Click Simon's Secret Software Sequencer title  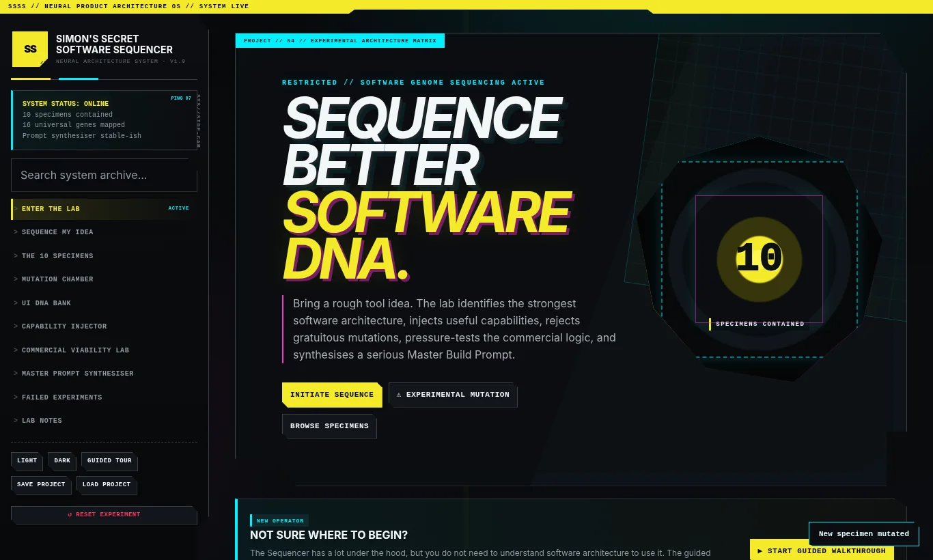[114, 44]
